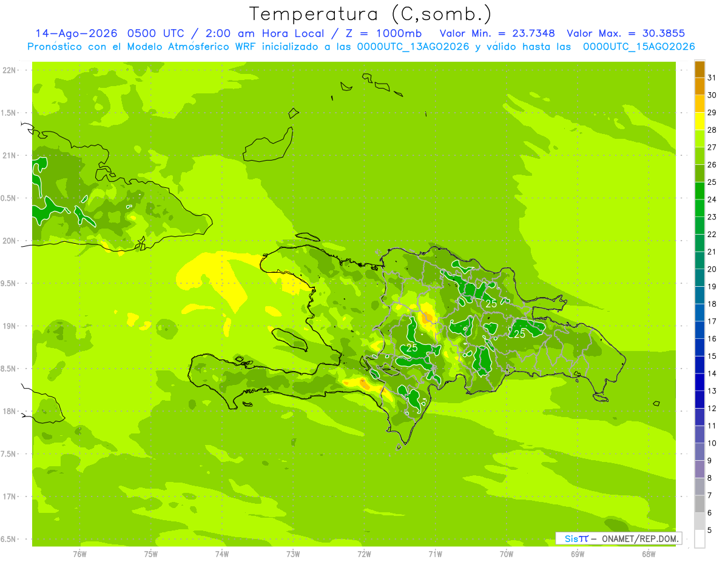Click the "73W" longitude label
The image size is (728, 562).
click(x=293, y=555)
